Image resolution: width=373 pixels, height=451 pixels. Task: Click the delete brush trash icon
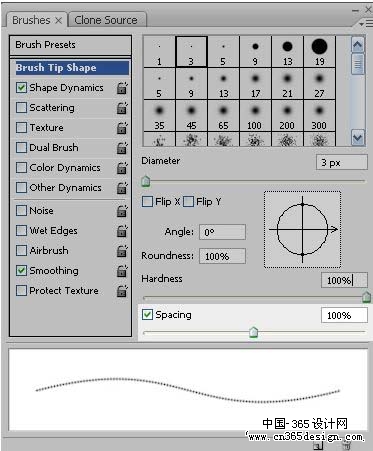pyautogui.click(x=347, y=446)
